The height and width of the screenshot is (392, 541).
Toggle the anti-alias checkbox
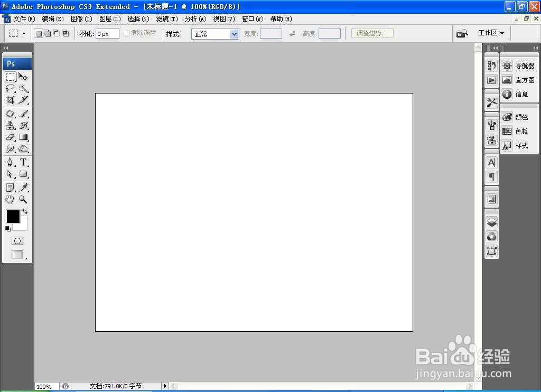tap(126, 33)
